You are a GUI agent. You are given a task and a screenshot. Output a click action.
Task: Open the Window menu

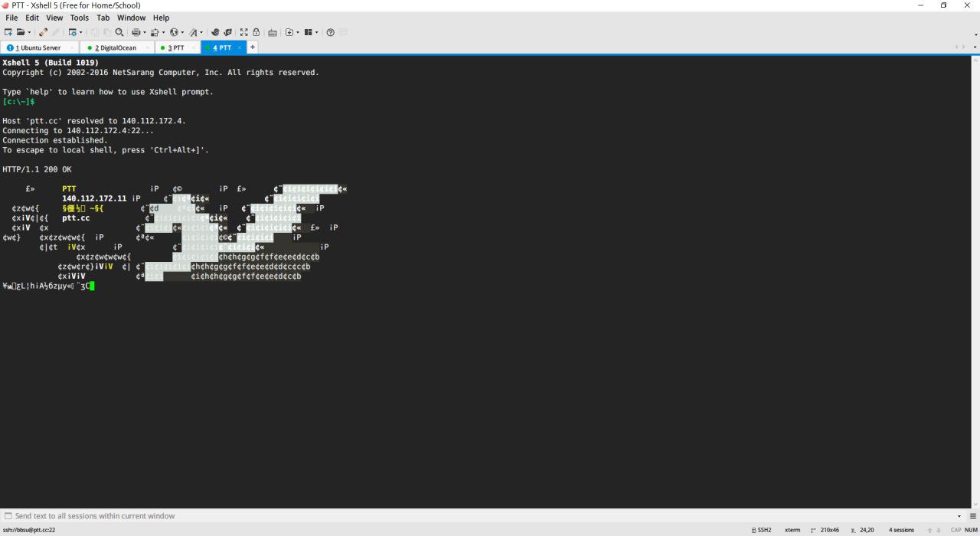point(132,18)
